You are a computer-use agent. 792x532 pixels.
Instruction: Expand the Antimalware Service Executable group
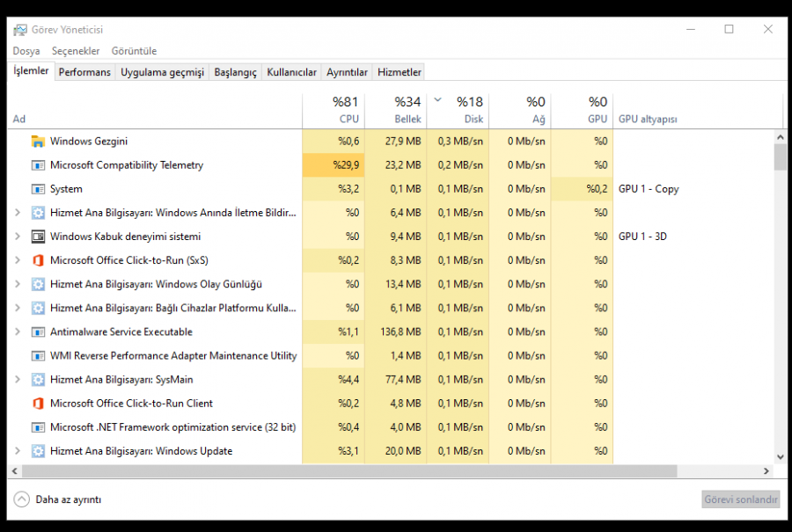click(18, 332)
